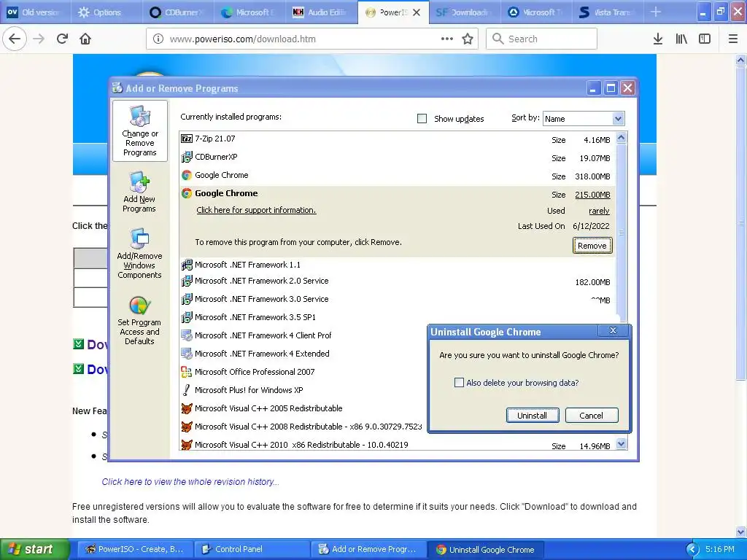747x560 pixels.
Task: Switch to the SF Downloading tab
Action: (x=465, y=12)
